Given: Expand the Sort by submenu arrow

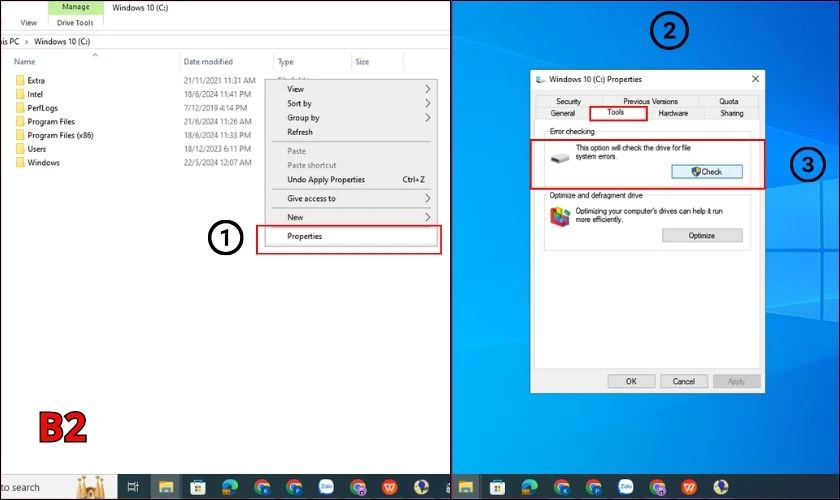Looking at the screenshot, I should pyautogui.click(x=428, y=103).
